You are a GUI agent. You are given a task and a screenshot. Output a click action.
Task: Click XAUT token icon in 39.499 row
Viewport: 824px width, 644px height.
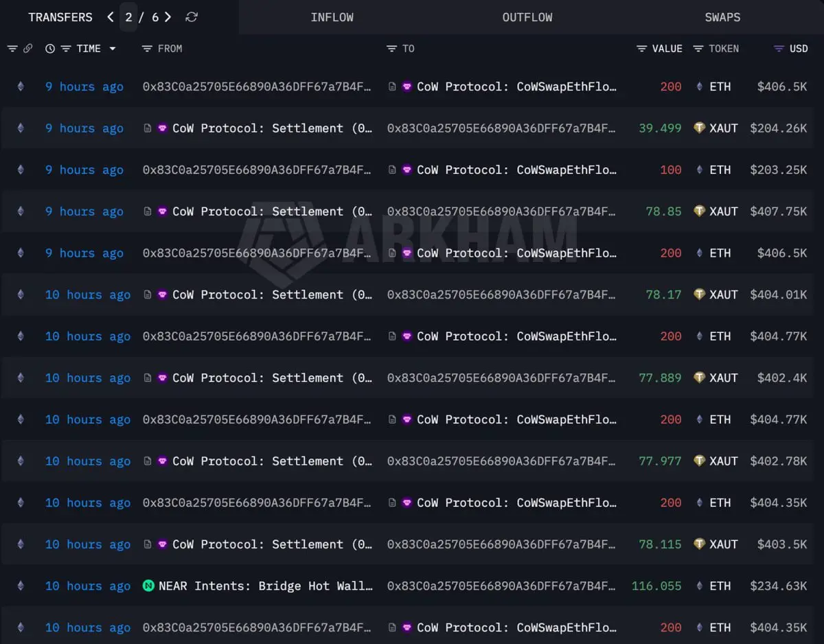click(x=700, y=128)
